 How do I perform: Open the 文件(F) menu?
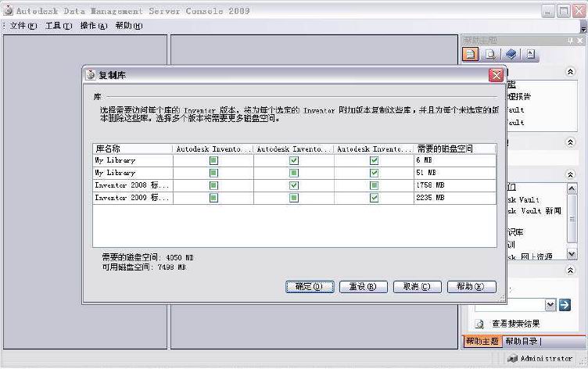point(23,26)
